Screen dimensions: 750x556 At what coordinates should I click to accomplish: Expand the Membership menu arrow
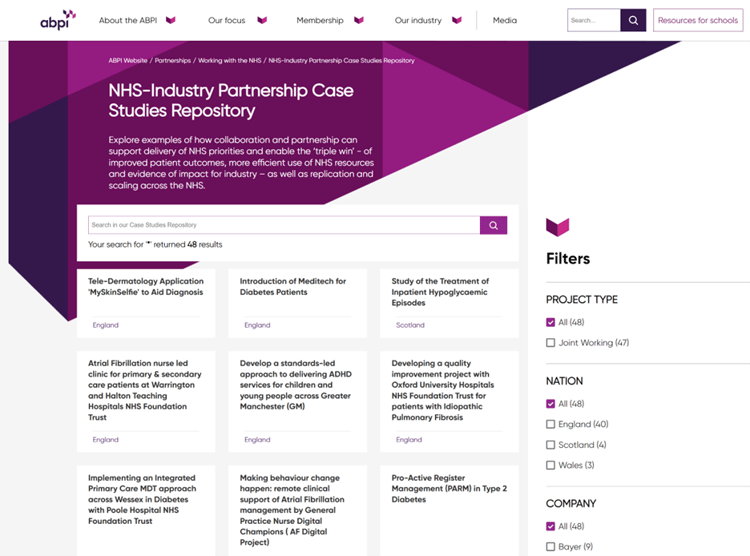point(359,20)
